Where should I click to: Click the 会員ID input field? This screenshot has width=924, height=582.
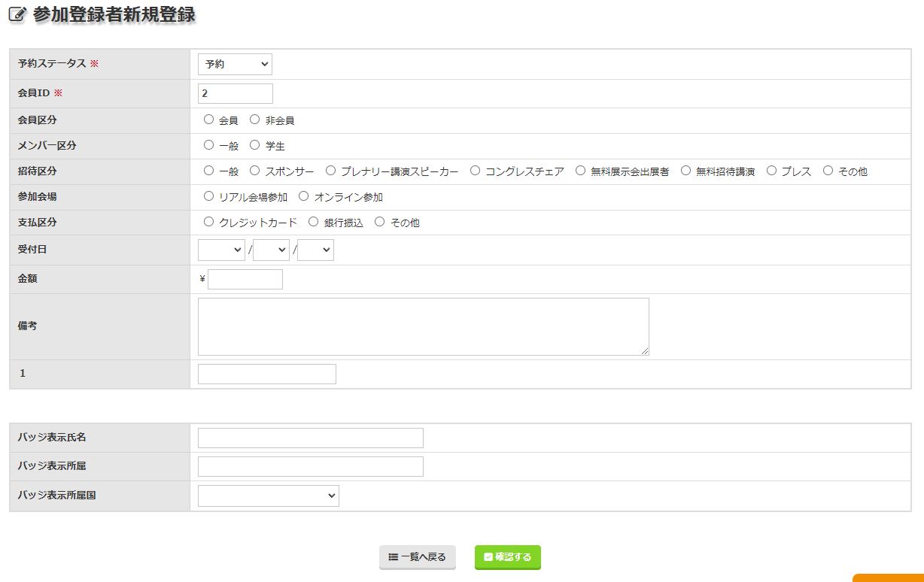tap(235, 94)
